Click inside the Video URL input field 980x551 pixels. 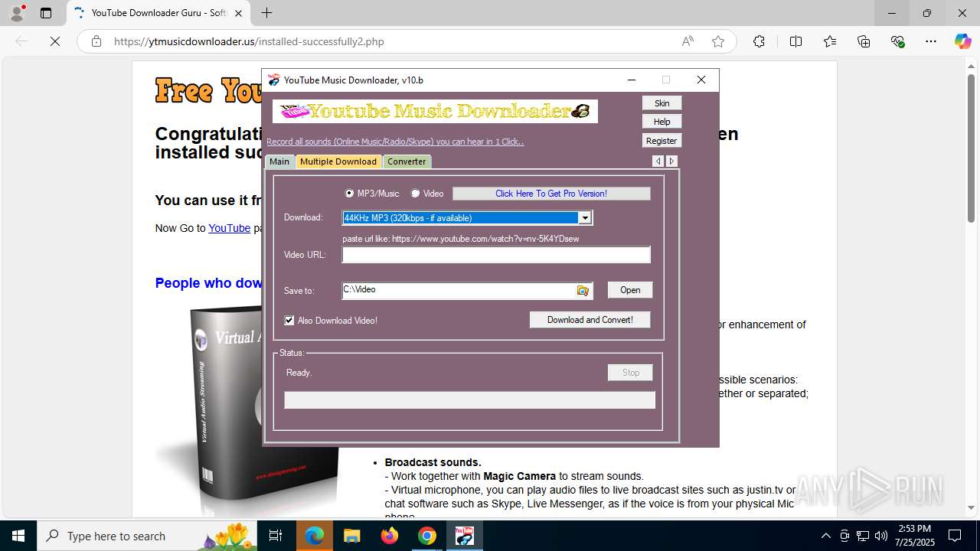coord(496,255)
